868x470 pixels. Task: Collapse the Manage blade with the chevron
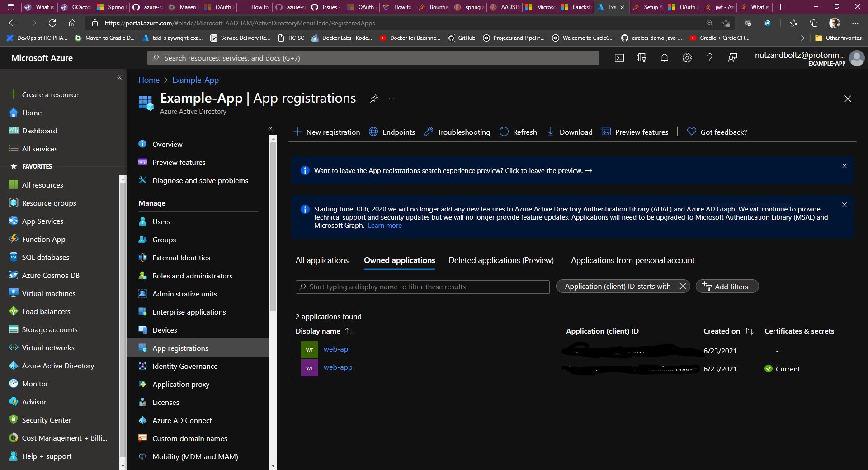tap(270, 129)
